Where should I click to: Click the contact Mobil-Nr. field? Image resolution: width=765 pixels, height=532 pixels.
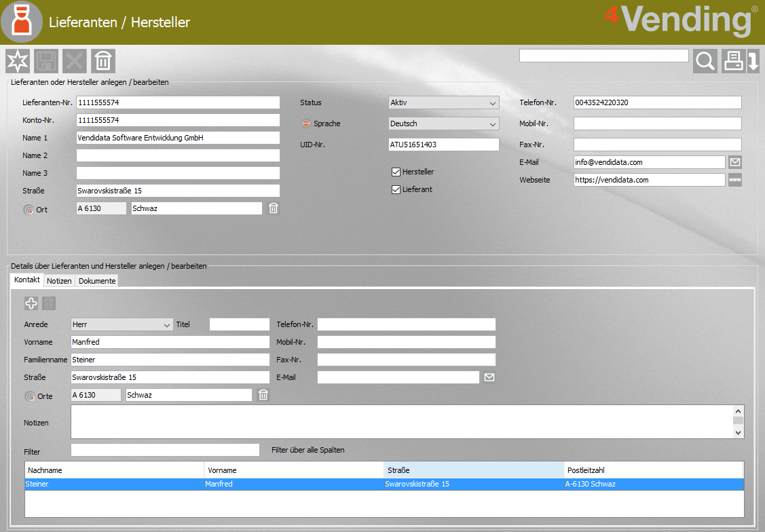pos(407,342)
